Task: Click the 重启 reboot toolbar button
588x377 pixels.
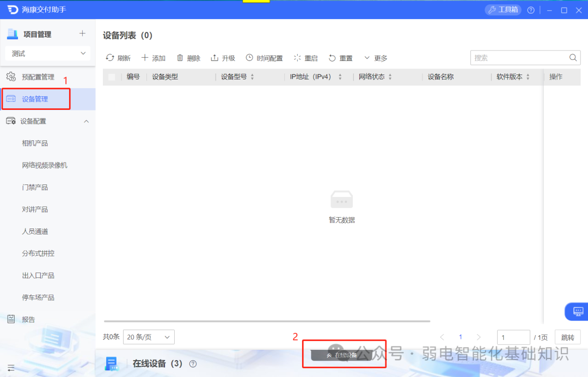Action: click(x=305, y=58)
